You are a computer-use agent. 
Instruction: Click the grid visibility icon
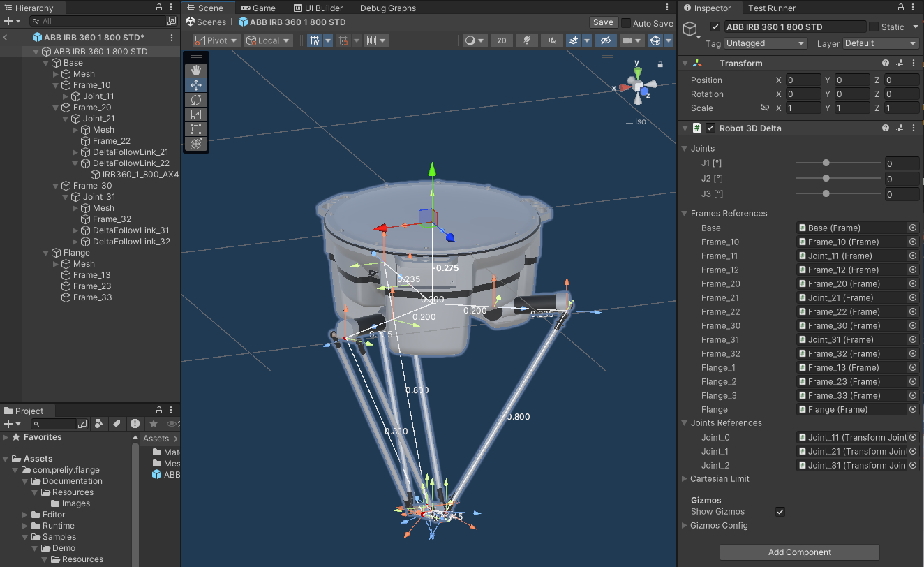coord(315,40)
